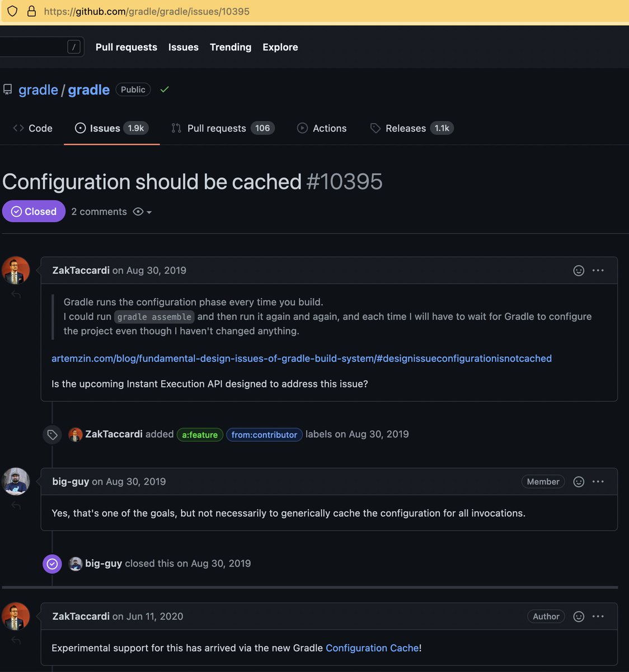Click the Issues tab circle icon
The image size is (629, 672).
(81, 128)
